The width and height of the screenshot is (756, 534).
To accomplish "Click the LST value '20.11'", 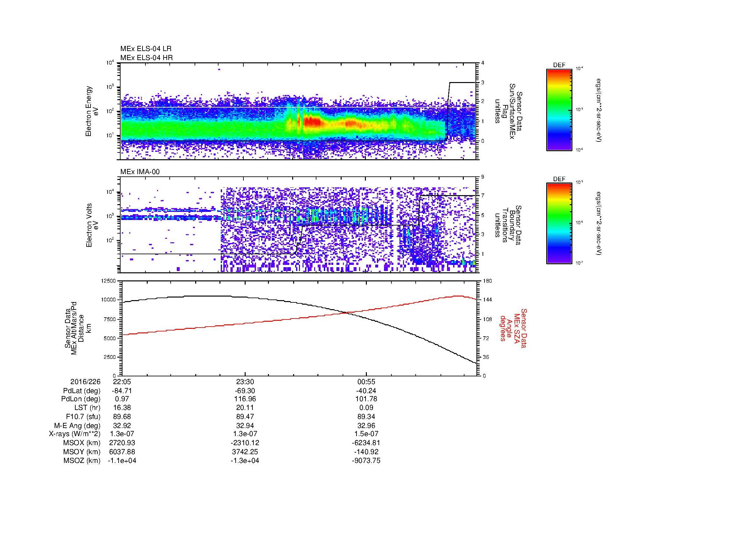I will point(245,408).
